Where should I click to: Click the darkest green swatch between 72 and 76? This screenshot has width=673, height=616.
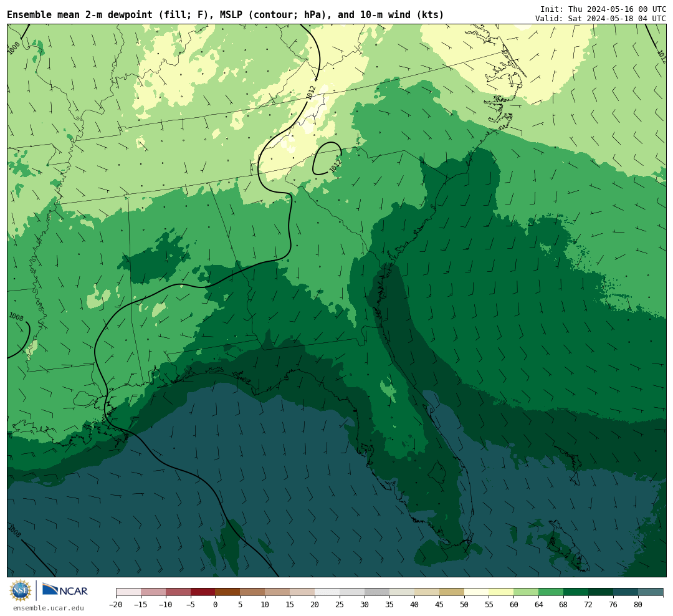click(x=601, y=592)
